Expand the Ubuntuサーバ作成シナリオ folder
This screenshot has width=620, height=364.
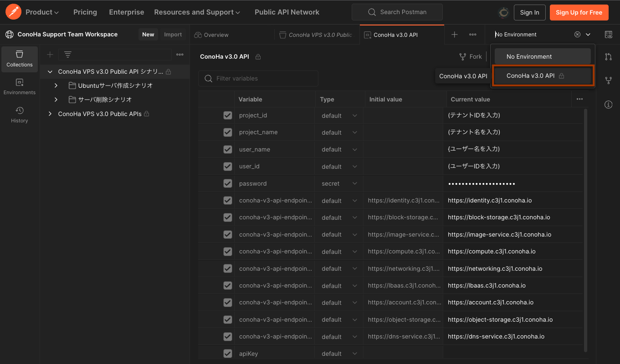point(56,86)
